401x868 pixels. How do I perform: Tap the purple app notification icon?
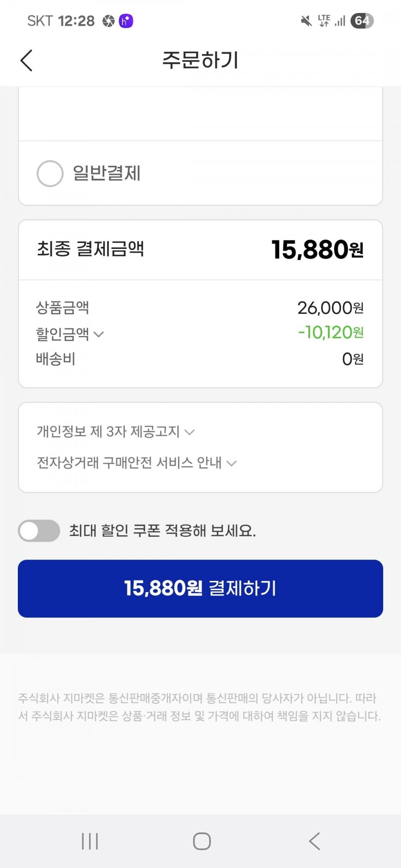126,20
